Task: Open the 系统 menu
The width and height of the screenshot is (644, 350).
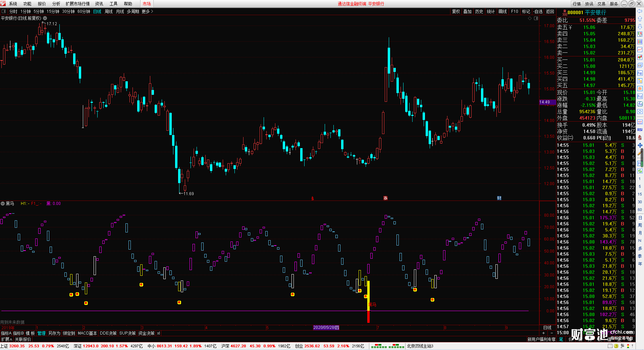Action: [13, 4]
